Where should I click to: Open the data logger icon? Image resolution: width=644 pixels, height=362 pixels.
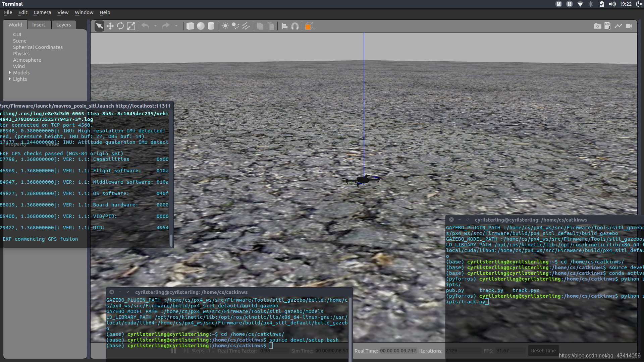[x=608, y=26]
